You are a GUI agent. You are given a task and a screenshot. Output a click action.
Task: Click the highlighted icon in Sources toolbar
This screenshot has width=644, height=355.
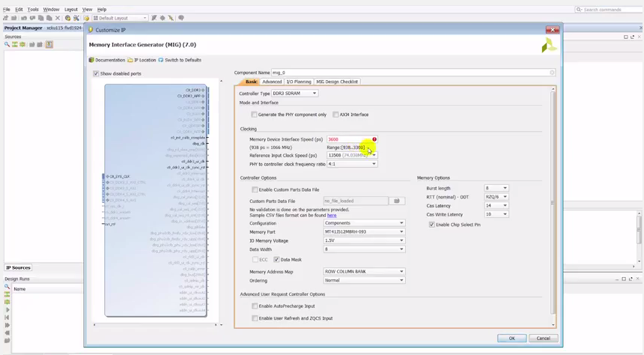click(49, 44)
